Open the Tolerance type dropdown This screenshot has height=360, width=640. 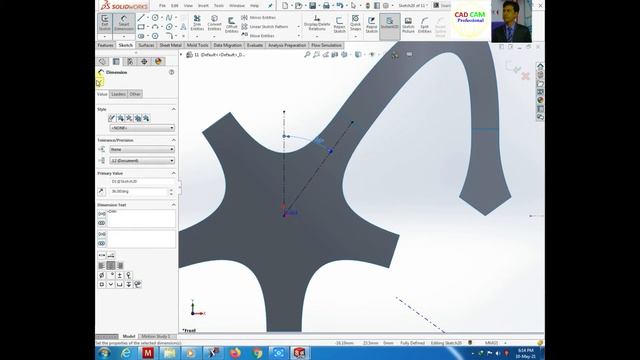[x=142, y=149]
